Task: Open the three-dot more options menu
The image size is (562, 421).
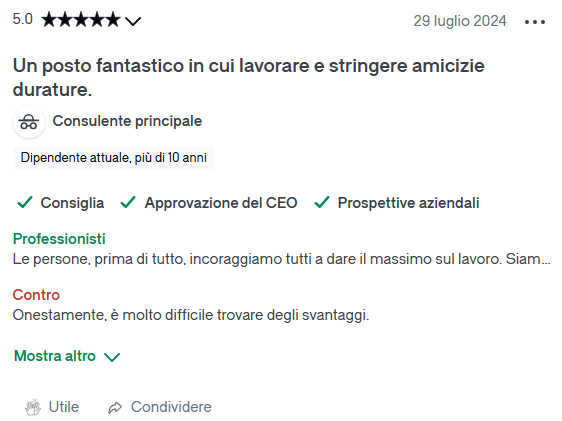Action: tap(534, 22)
